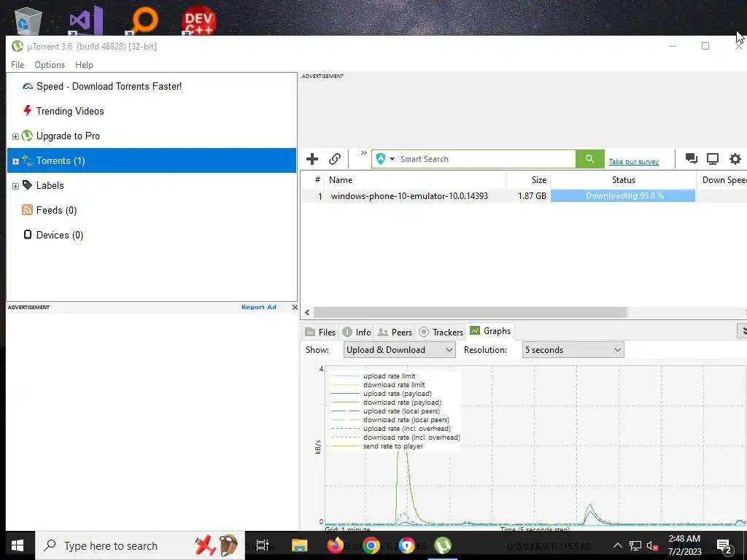Expand hidden toolbar items with double chevron
Screen dimensions: 747x560
coord(363,153)
